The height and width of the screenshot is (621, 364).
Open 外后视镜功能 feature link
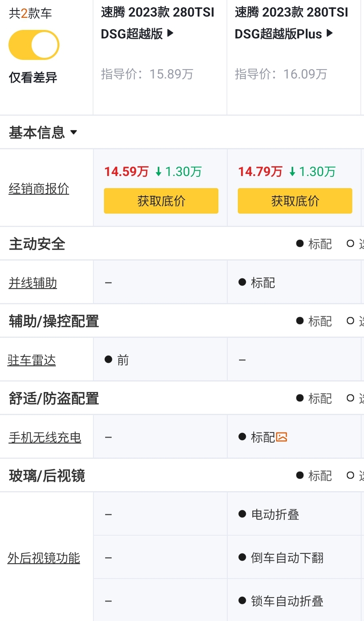(44, 558)
